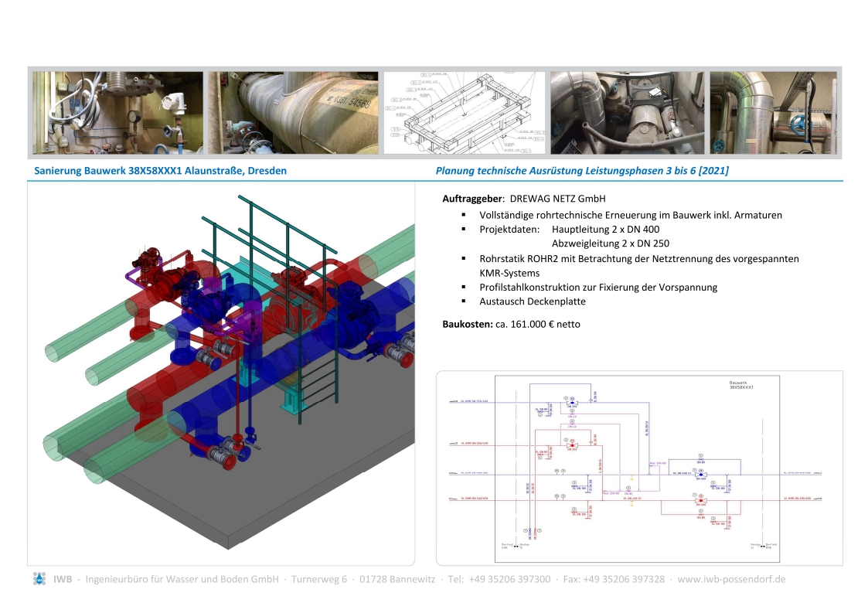Open the first header photo with pressure gauge

tap(117, 113)
